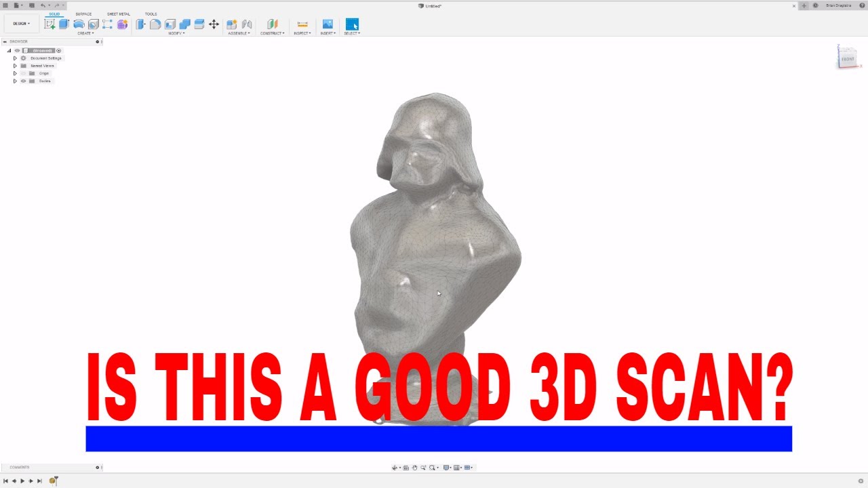Select the Split Body tool
This screenshot has width=868, height=488.
click(x=199, y=24)
